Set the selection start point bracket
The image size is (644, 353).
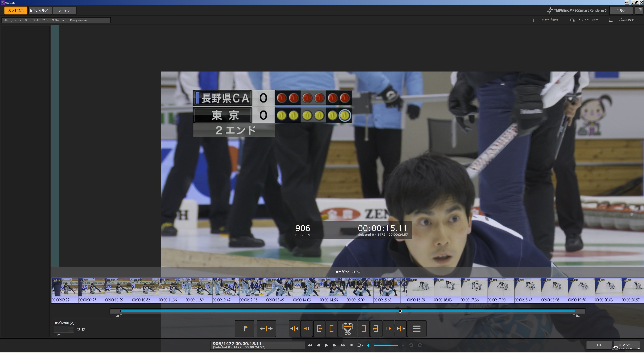tap(332, 328)
